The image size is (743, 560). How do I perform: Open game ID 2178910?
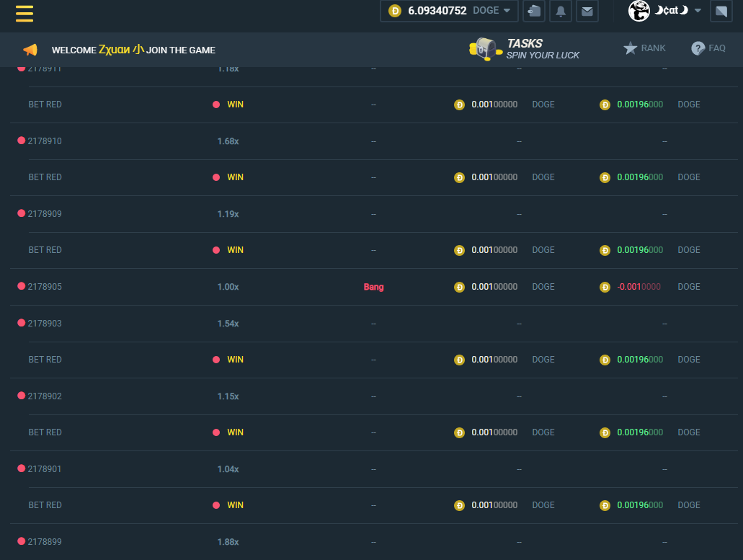[45, 141]
